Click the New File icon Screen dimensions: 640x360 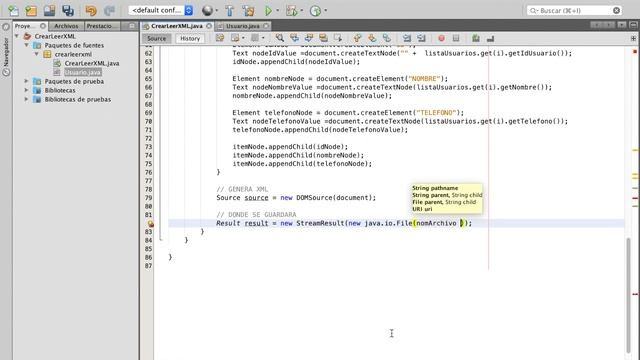[x=13, y=11]
